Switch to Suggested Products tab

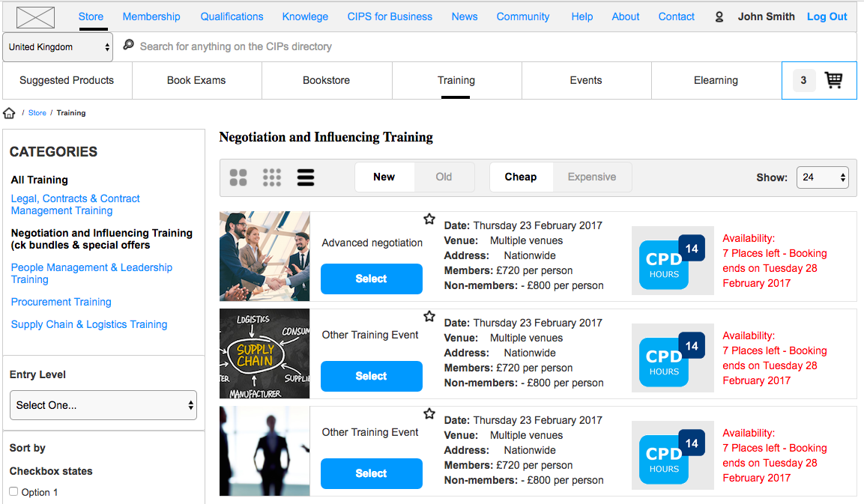coord(67,80)
